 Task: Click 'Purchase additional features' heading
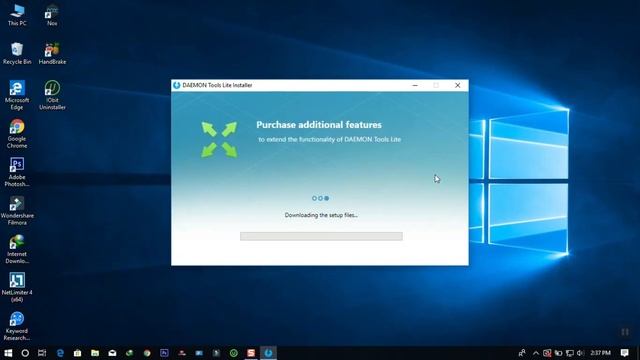point(319,125)
